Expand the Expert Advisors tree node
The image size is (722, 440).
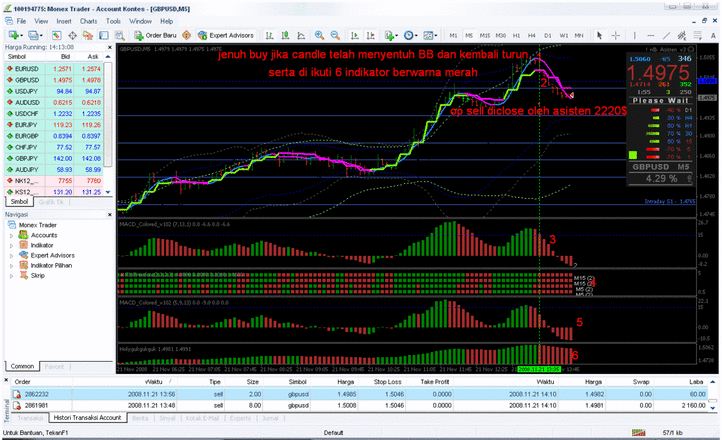point(10,255)
